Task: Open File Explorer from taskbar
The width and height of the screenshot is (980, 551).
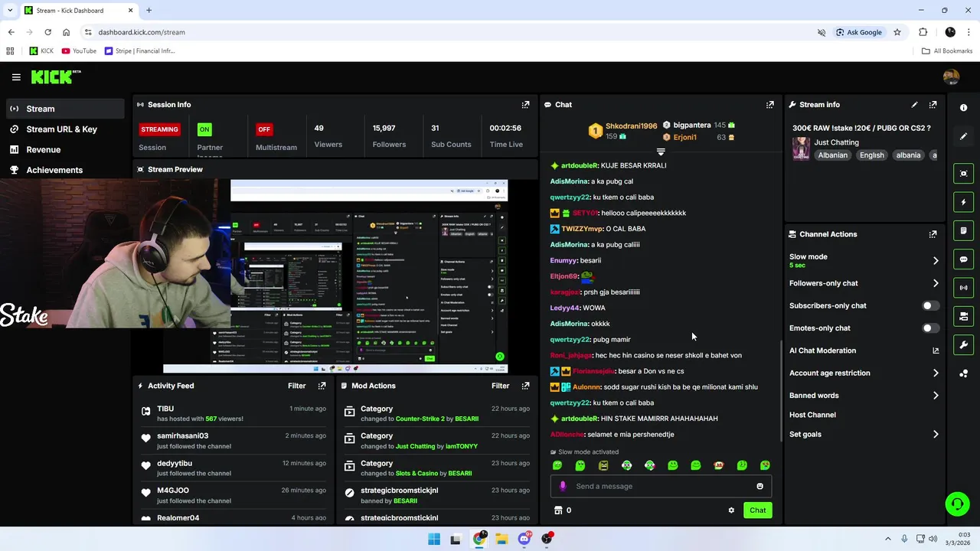Action: [x=501, y=539]
